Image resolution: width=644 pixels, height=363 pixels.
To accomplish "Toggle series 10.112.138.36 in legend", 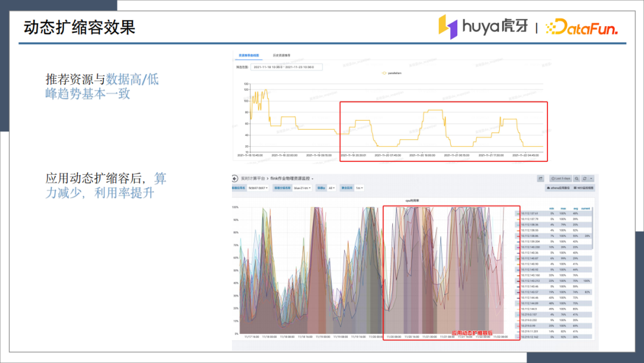I will pyautogui.click(x=530, y=225).
